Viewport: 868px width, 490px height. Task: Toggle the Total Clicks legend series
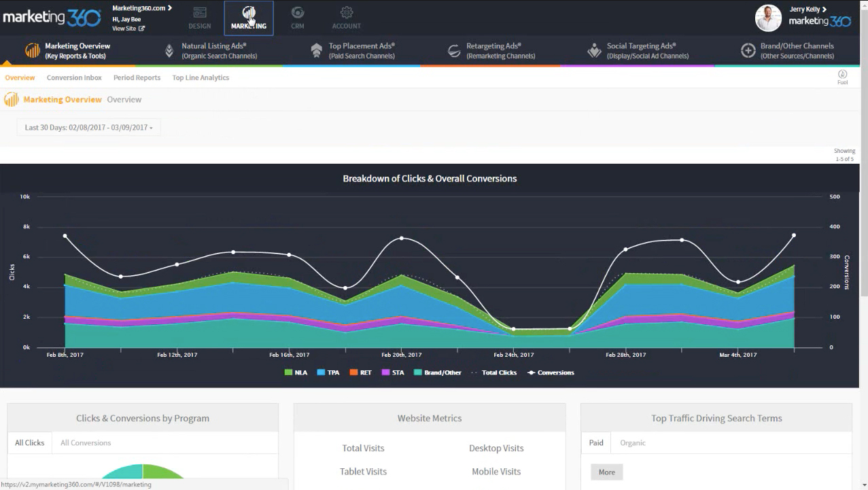pyautogui.click(x=493, y=372)
